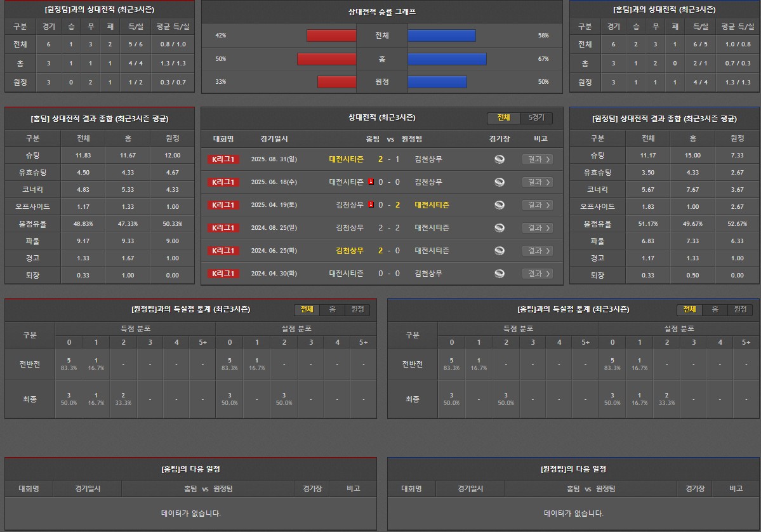761x532 pixels.
Task: Click stadium icon for 2024. 04. 30 match
Action: pyautogui.click(x=500, y=274)
